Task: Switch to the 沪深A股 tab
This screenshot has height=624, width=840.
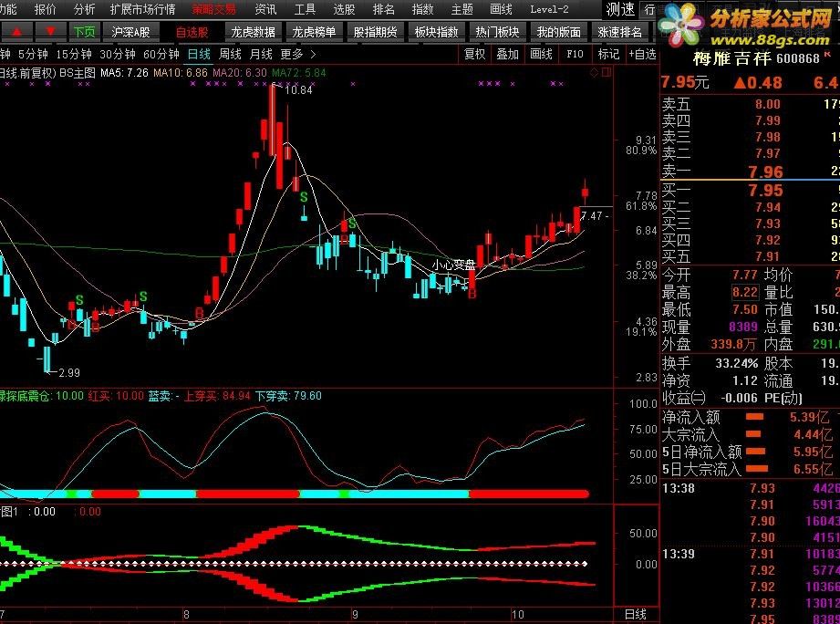Action: (130, 32)
